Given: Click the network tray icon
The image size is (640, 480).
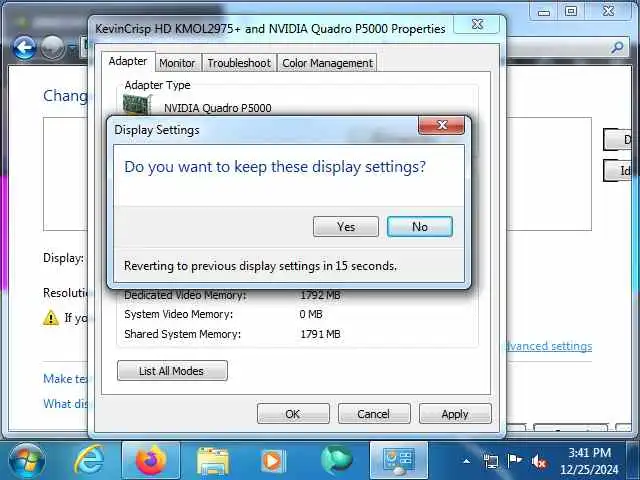Looking at the screenshot, I should point(490,461).
